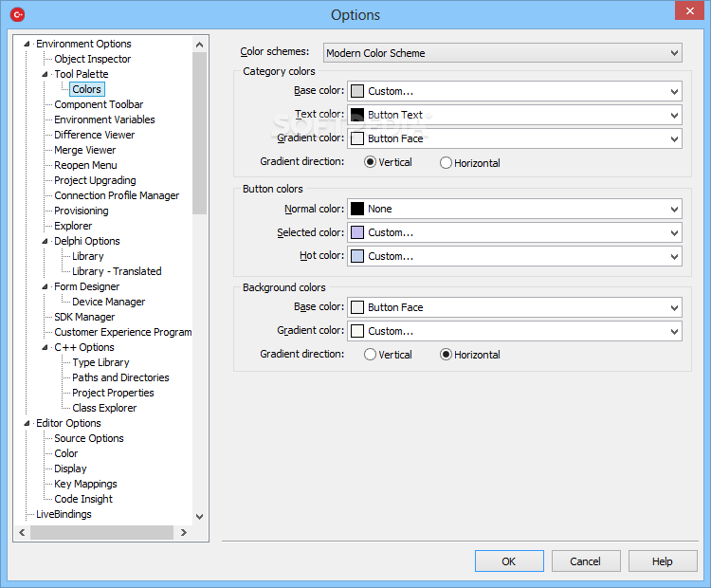
Task: Collapse the Tool Palette tree node
Action: point(45,74)
